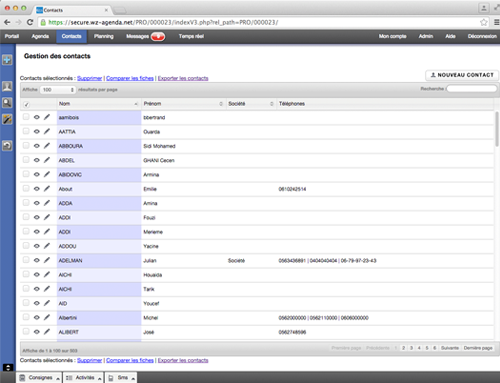Screen dimensions: 500x383
Task: Check the box for contact ALIBERT
Action: (x=26, y=331)
